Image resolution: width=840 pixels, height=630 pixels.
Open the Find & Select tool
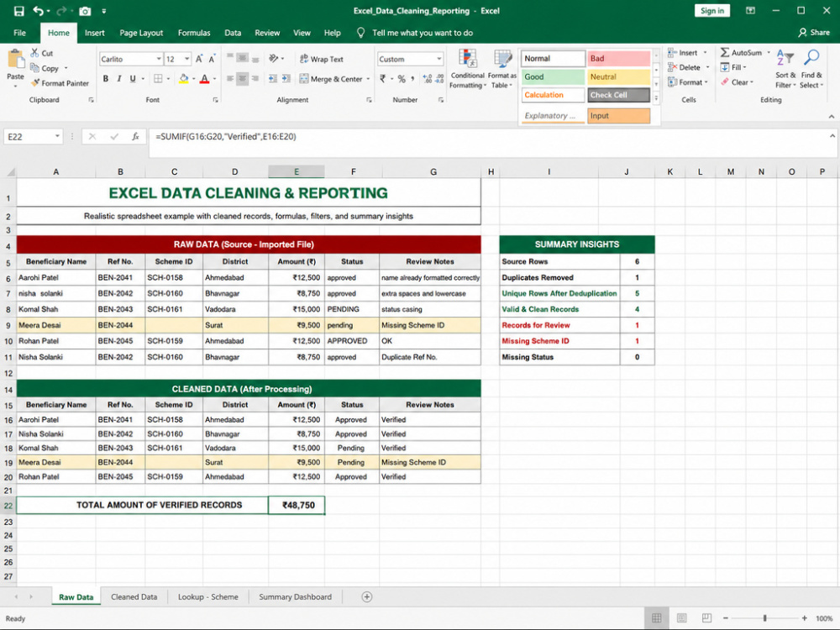[811, 70]
